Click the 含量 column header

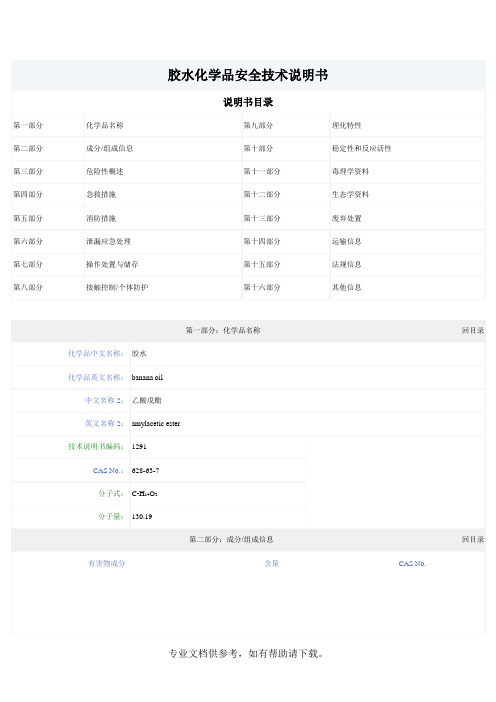click(x=272, y=563)
